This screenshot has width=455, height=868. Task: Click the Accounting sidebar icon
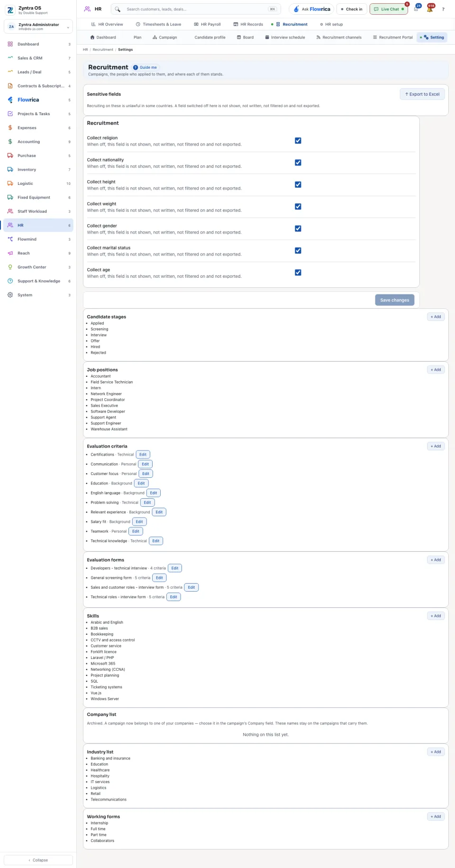tap(10, 142)
